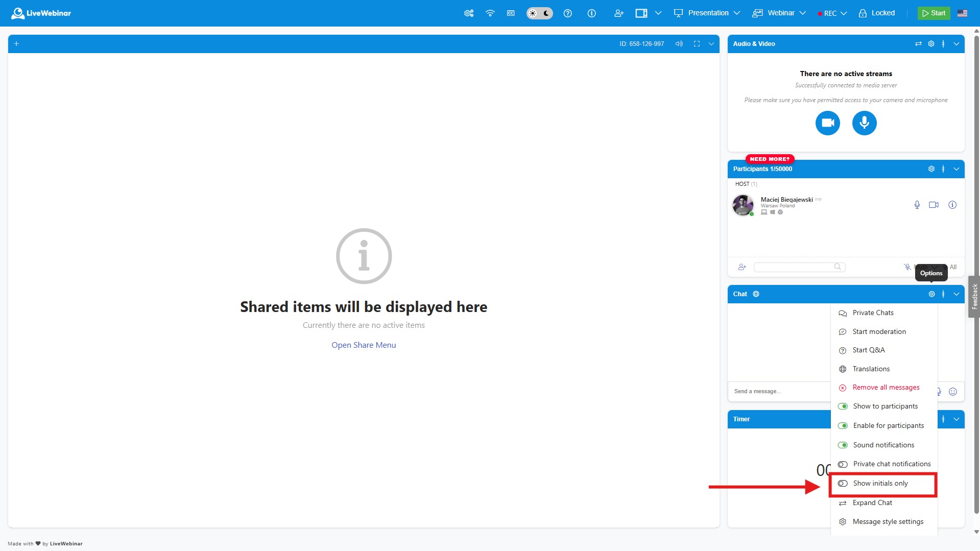Image resolution: width=980 pixels, height=551 pixels.
Task: Click the LiveWebinar logo
Action: (x=41, y=13)
